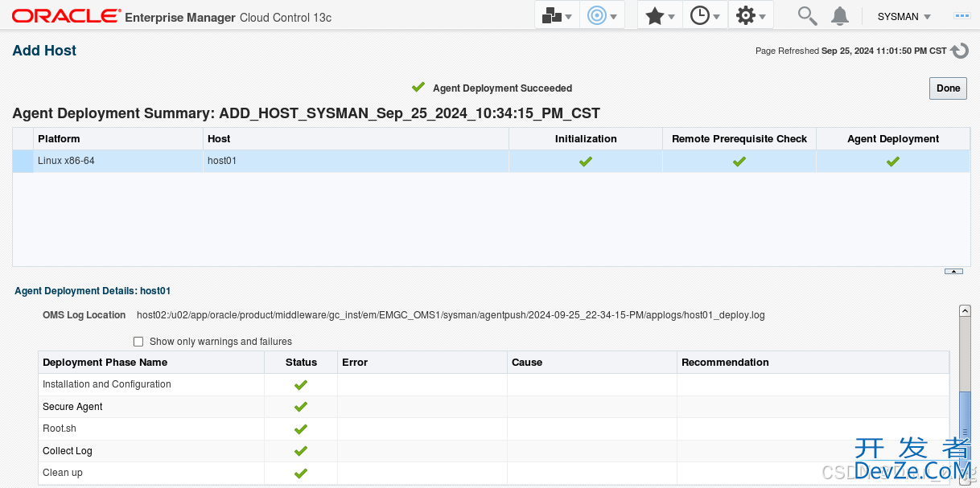Select the Installation and Configuration row
The height and width of the screenshot is (488, 980).
[x=494, y=384]
